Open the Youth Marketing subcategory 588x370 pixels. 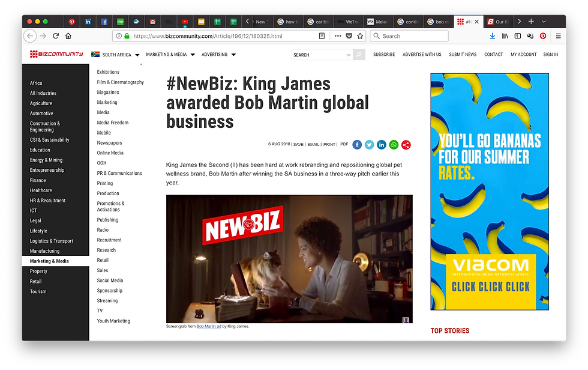click(x=113, y=321)
